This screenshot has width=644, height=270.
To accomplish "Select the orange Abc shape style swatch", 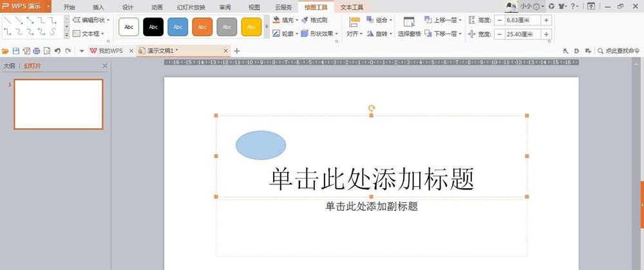I will pos(202,27).
